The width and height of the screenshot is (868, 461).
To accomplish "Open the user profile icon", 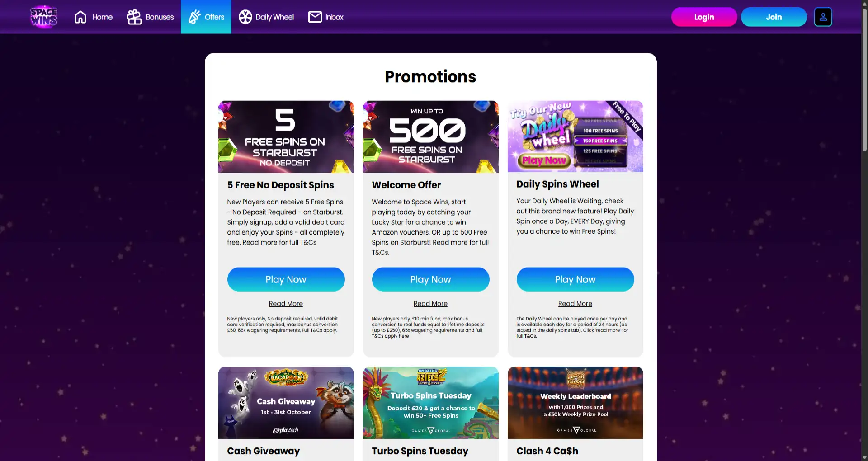I will [823, 17].
